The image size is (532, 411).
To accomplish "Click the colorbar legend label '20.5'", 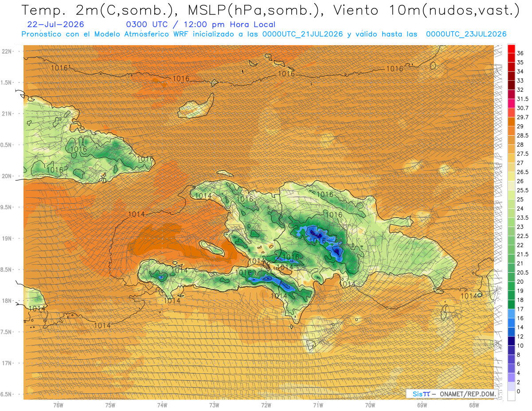I will [x=523, y=272].
